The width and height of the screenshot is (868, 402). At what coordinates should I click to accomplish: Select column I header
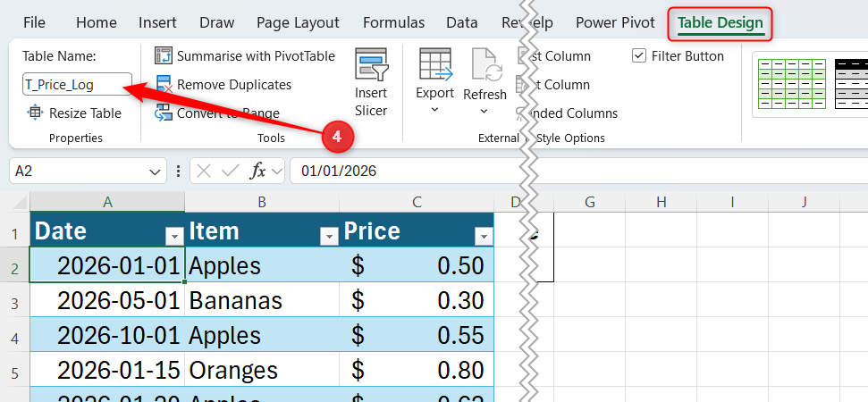(x=732, y=203)
